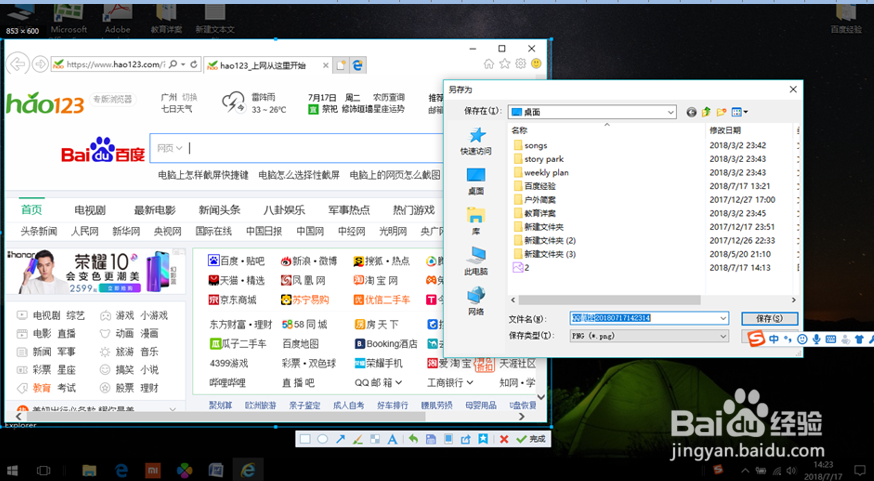Click the browser home icon

tap(489, 64)
